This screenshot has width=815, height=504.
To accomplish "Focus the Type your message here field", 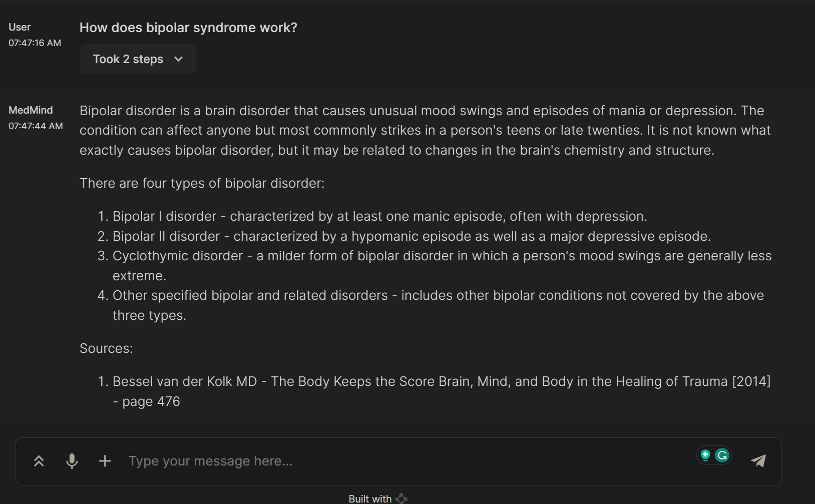I will [400, 461].
